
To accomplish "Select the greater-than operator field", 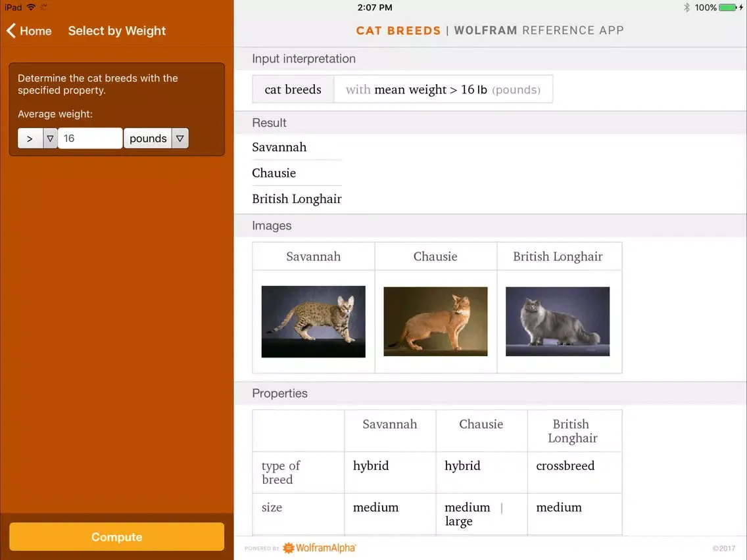I will (x=30, y=139).
